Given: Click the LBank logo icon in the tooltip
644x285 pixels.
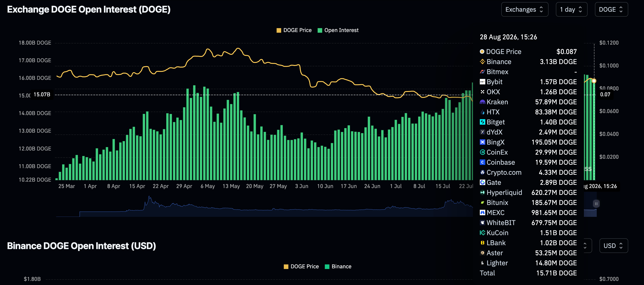Looking at the screenshot, I should point(482,243).
